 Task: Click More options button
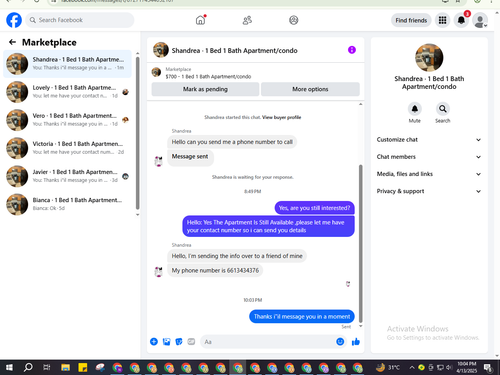click(310, 89)
